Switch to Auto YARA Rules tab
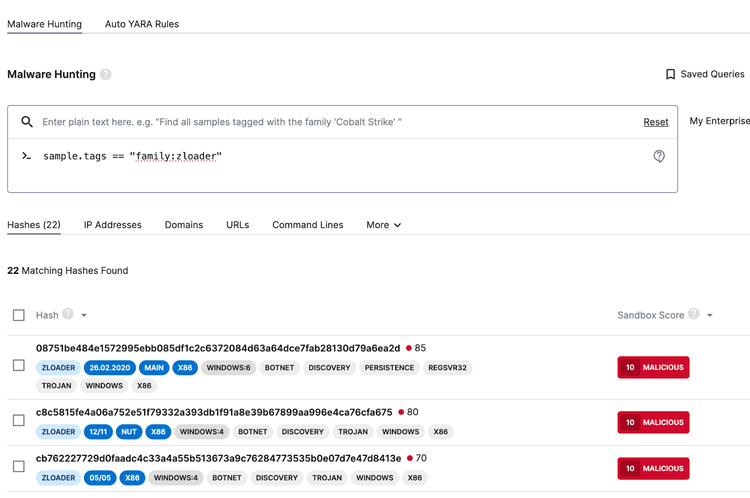This screenshot has width=750, height=498. click(142, 24)
